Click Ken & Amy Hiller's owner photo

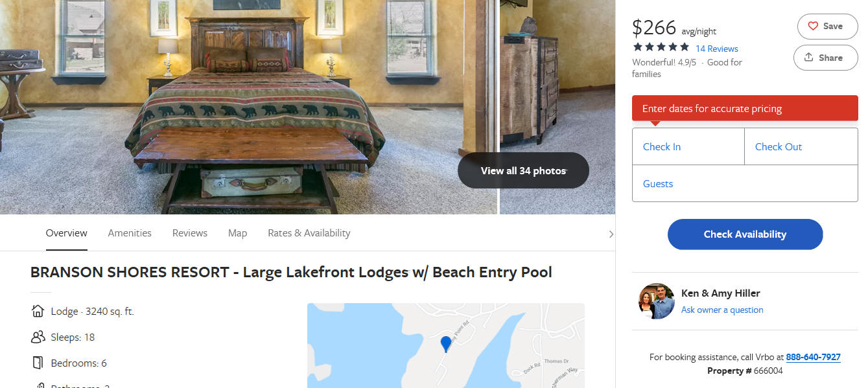pos(656,301)
